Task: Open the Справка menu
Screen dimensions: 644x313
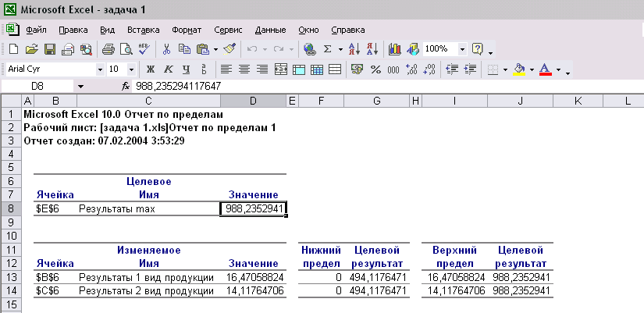Action: point(348,30)
